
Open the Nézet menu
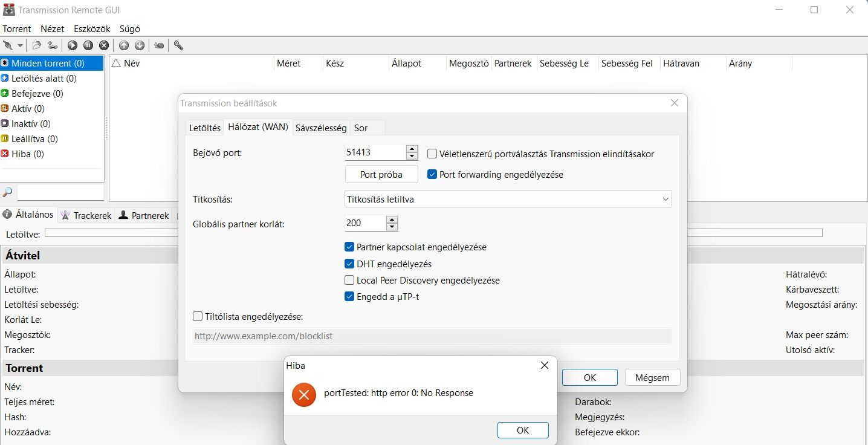click(x=52, y=28)
